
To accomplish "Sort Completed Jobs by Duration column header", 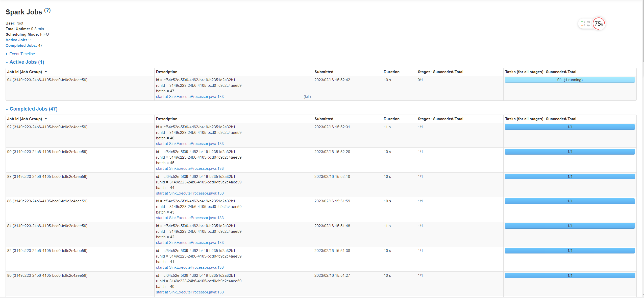I will pyautogui.click(x=391, y=119).
